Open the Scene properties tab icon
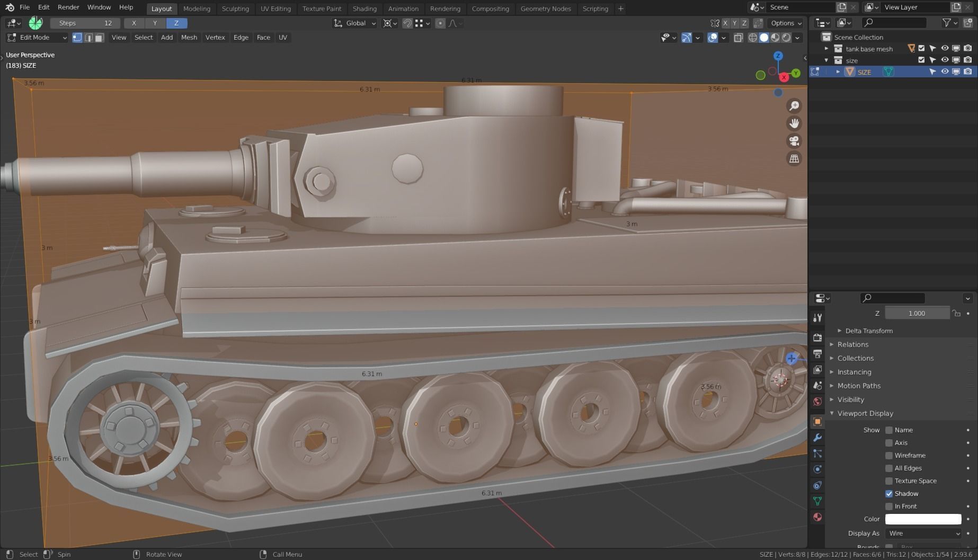Screen dimensions: 978x560 coord(817,385)
